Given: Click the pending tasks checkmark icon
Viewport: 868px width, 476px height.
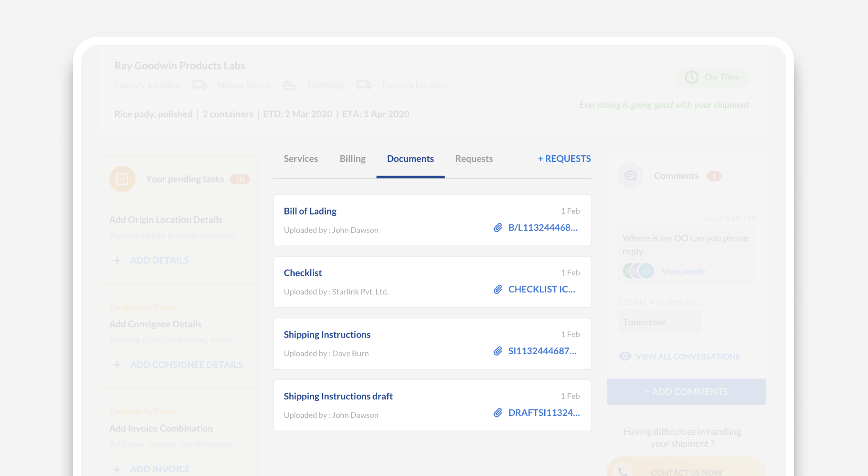Looking at the screenshot, I should [122, 179].
